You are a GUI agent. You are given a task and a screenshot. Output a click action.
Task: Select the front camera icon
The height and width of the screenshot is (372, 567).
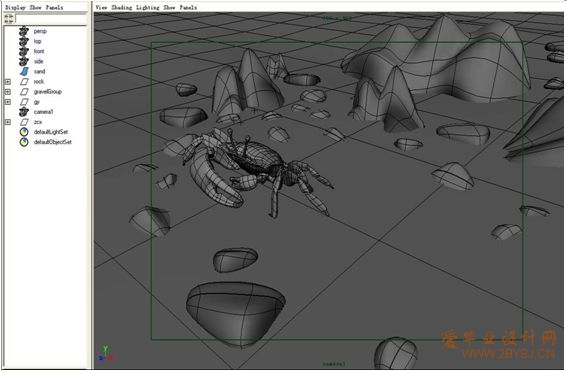click(x=24, y=51)
